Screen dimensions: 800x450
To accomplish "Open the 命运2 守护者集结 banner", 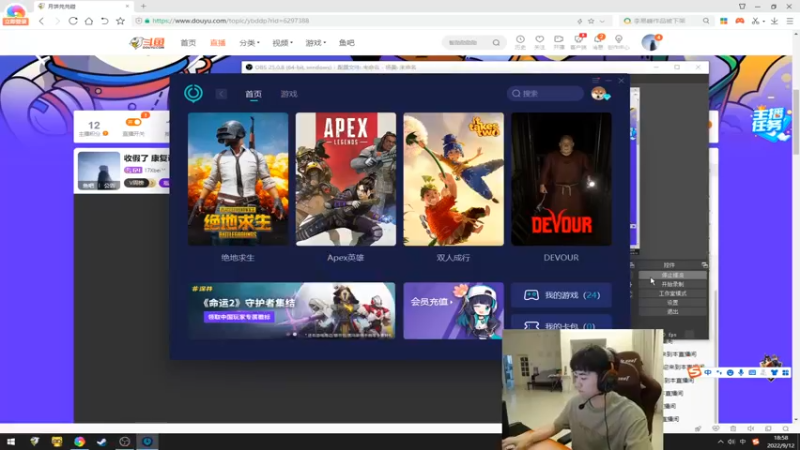I will [x=291, y=310].
